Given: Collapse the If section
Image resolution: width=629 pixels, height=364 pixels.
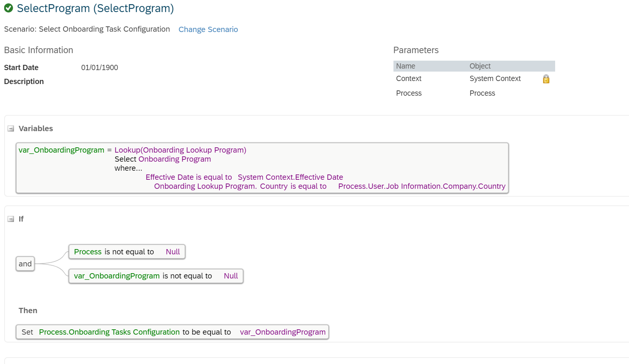Looking at the screenshot, I should pos(11,219).
